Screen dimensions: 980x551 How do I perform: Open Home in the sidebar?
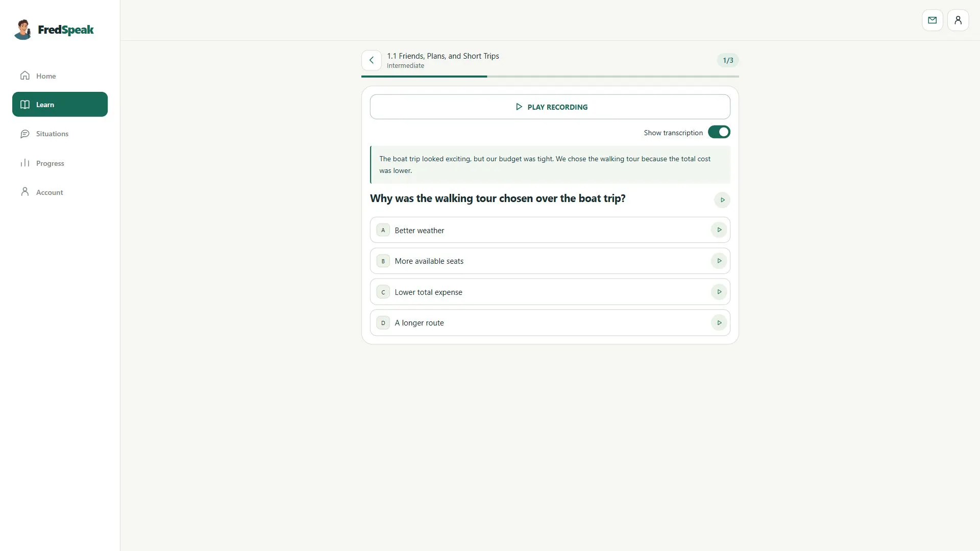[60, 76]
